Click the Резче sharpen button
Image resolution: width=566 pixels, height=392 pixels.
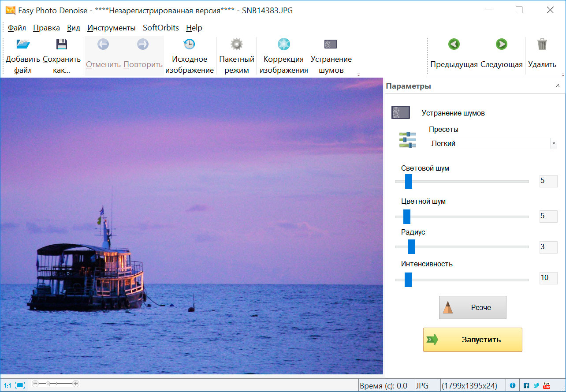pyautogui.click(x=472, y=307)
